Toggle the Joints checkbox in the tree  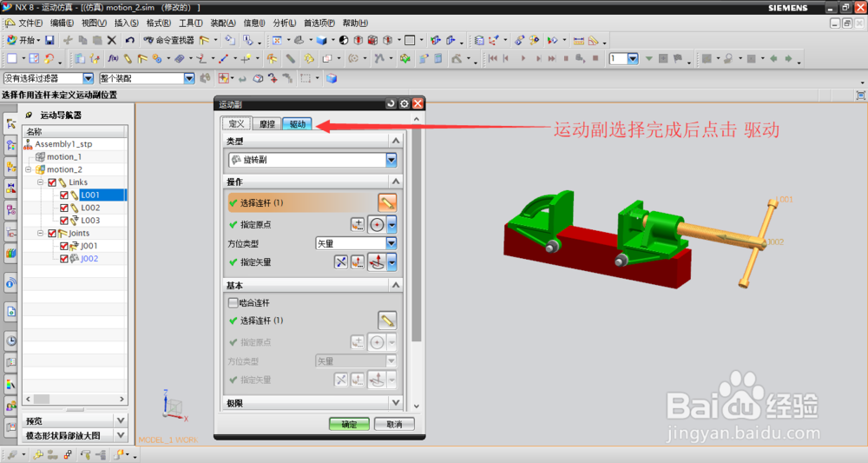tap(52, 233)
